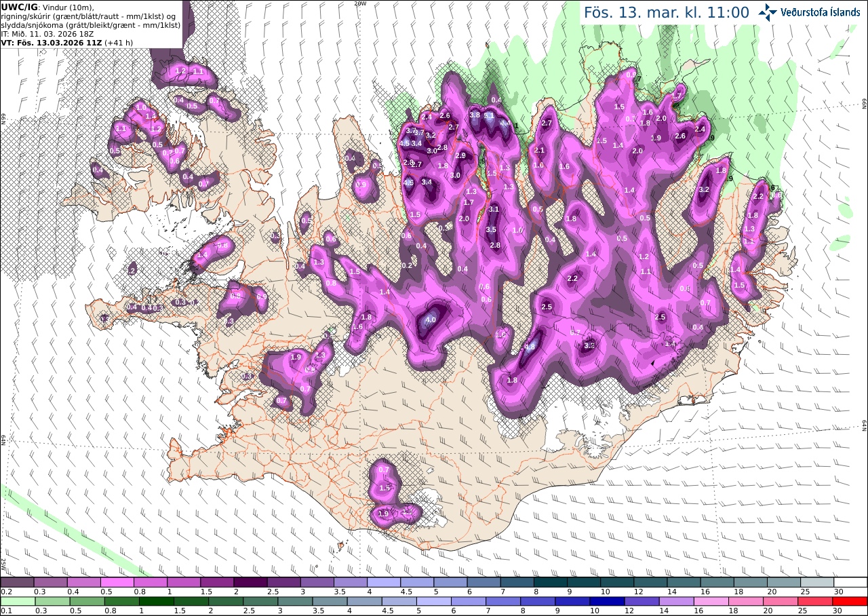868x616 pixels.
Task: Click the 20W longitude label at top
Action: click(360, 3)
